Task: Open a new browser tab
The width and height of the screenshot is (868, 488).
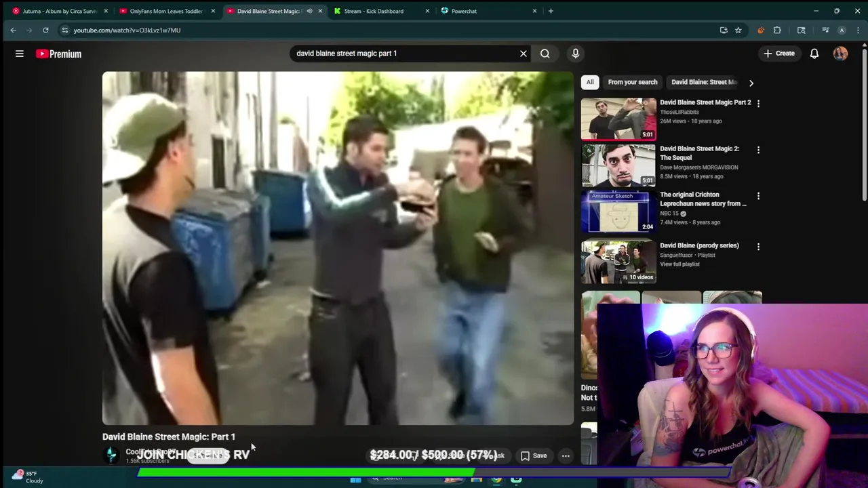Action: click(551, 11)
